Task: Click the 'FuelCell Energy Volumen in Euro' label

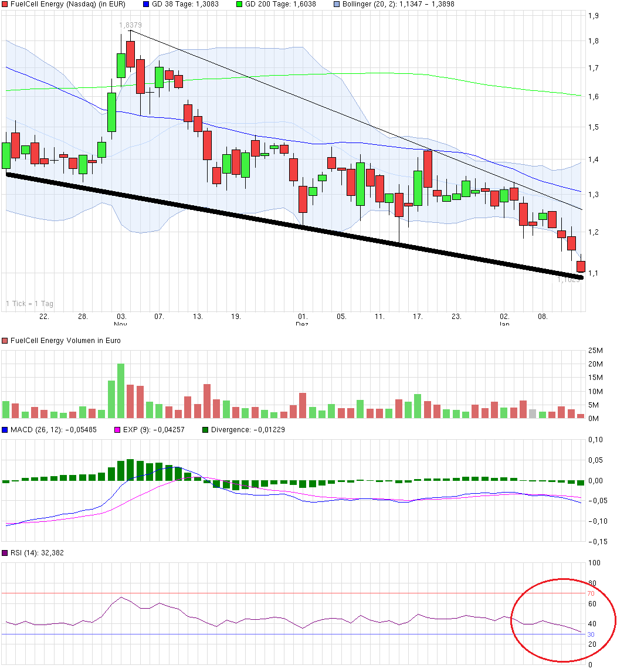Action: 66,341
